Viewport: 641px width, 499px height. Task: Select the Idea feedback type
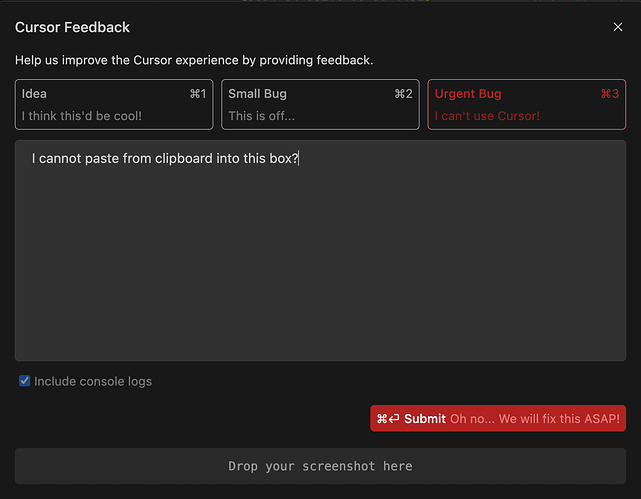coord(114,105)
